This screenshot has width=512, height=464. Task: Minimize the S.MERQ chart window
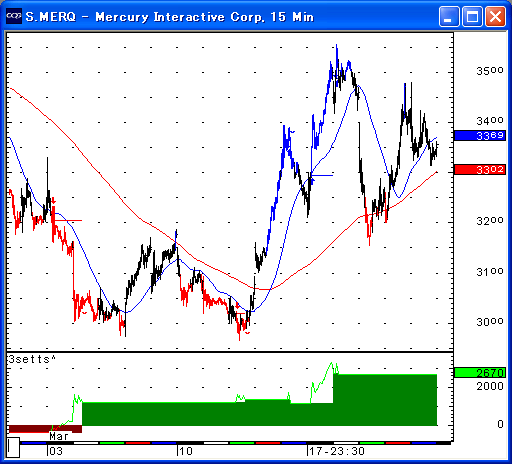click(449, 16)
